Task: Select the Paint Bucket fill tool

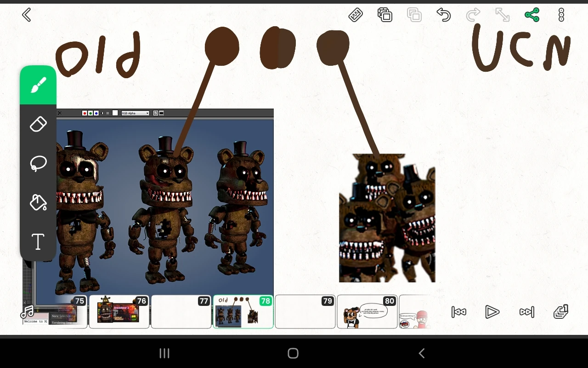Action: (38, 202)
